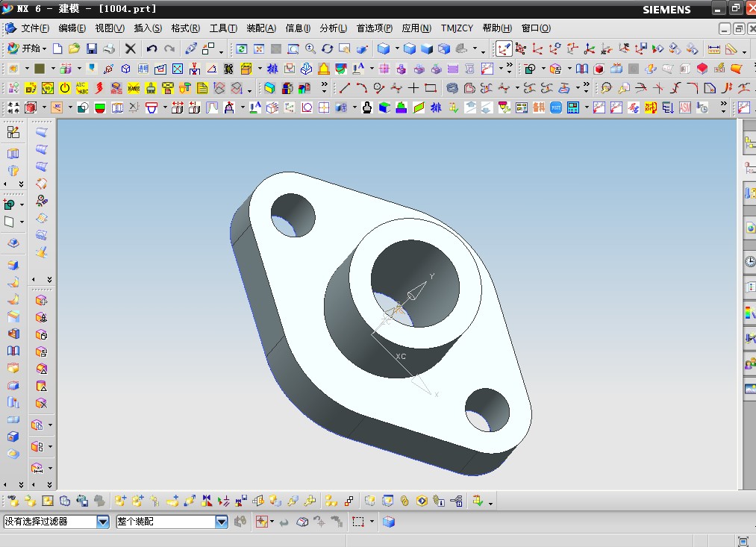Fit the view to window
756x547 pixels.
point(259,49)
